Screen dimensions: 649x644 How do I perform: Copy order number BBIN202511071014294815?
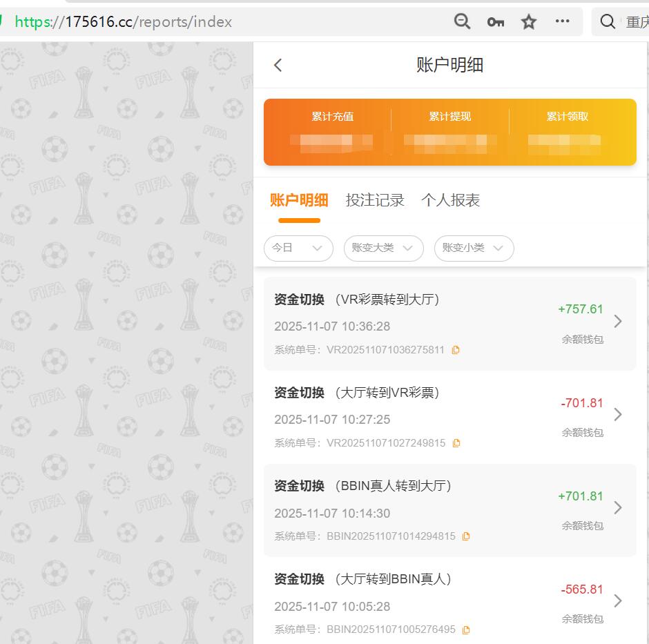467,536
